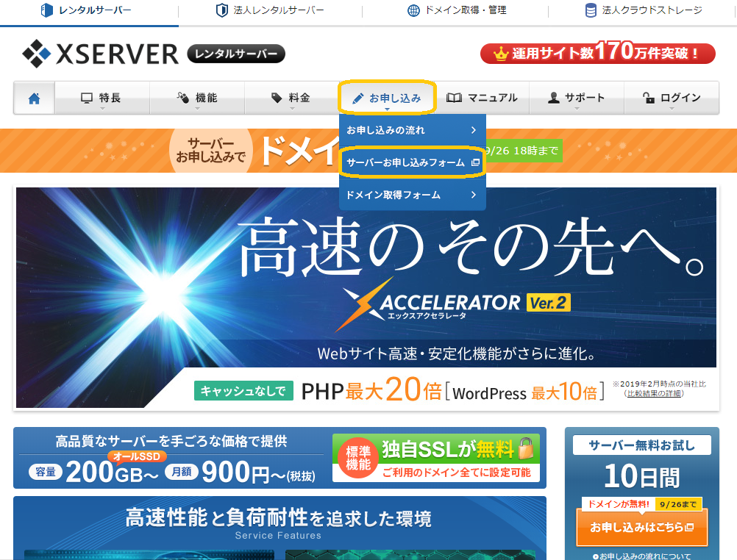This screenshot has height=560, width=737.
Task: Click the X ACCELERATOR Ver.2 hero banner
Action: (x=366, y=298)
